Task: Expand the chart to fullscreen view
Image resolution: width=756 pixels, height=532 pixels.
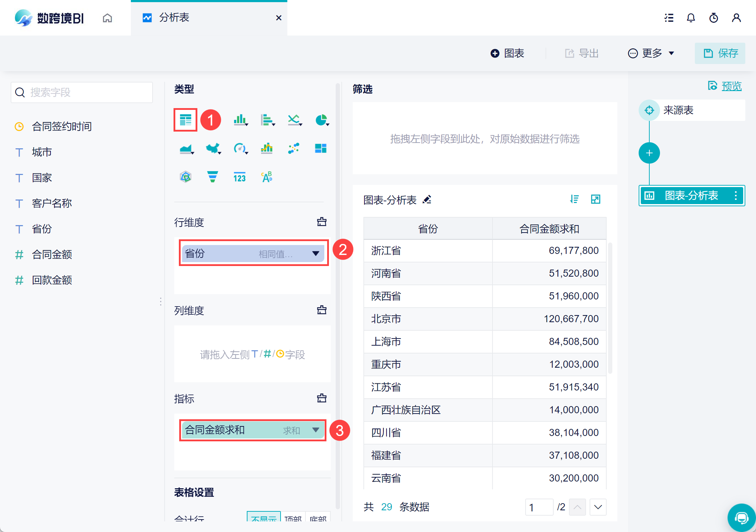Action: (596, 199)
